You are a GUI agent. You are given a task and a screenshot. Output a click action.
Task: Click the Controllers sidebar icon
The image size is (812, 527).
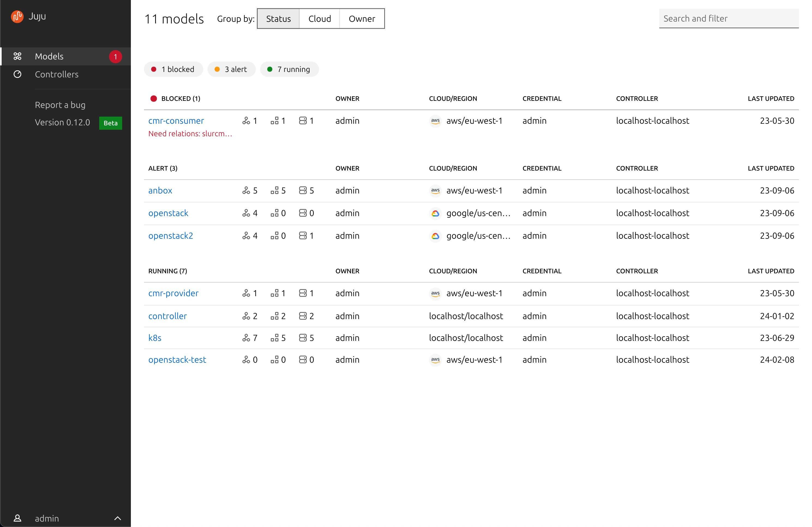pyautogui.click(x=17, y=74)
